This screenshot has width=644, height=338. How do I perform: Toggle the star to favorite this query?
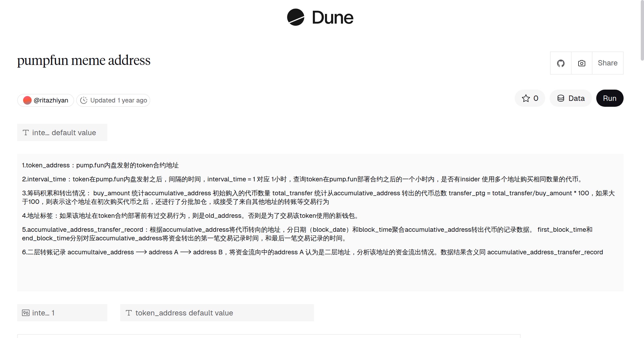pos(526,98)
